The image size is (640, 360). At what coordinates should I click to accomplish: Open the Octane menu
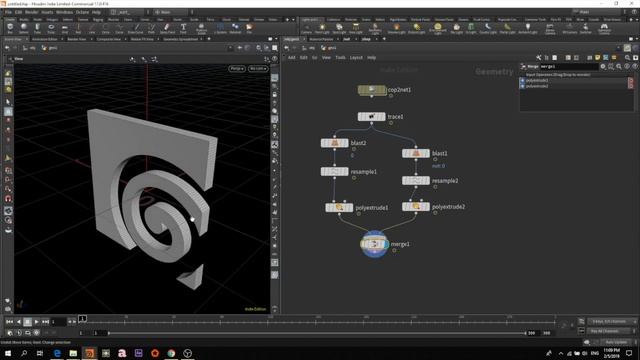click(x=82, y=12)
